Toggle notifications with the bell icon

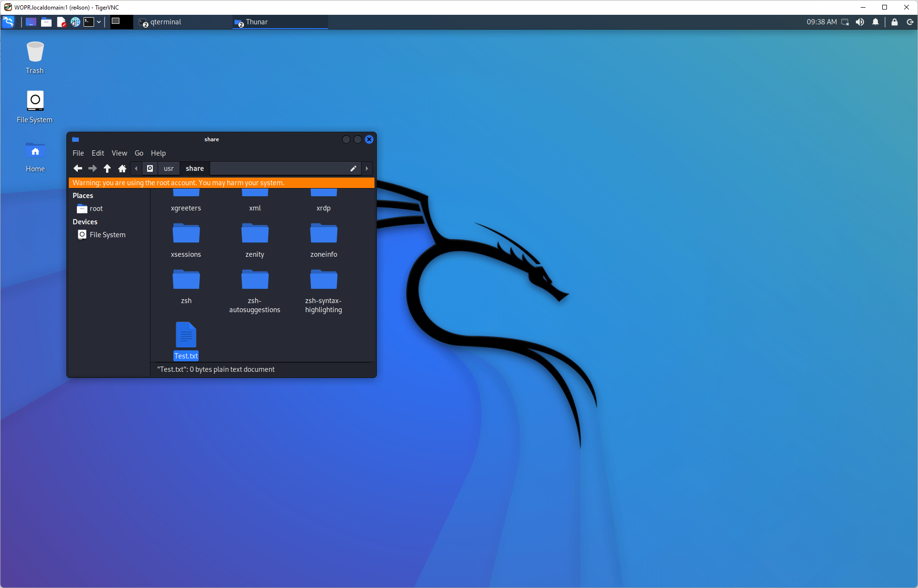point(875,22)
